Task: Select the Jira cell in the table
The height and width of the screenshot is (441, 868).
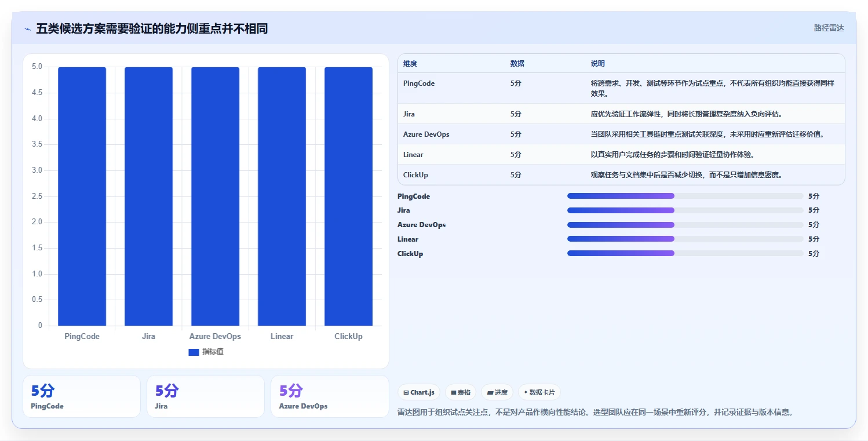Action: click(x=409, y=114)
